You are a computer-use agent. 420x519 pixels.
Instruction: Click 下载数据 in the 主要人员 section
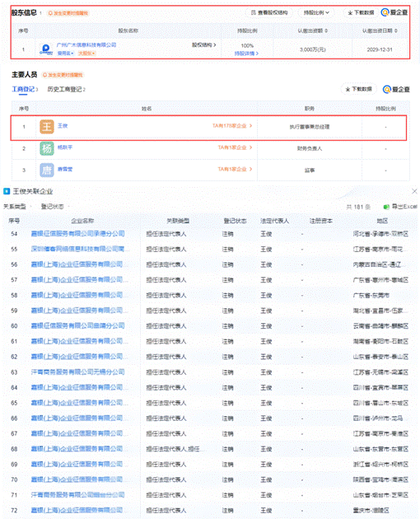[358, 89]
